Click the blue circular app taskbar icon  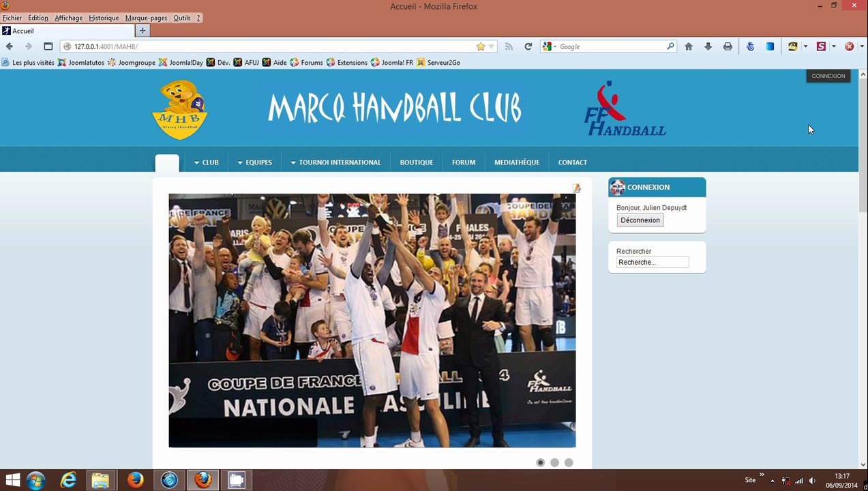[169, 480]
